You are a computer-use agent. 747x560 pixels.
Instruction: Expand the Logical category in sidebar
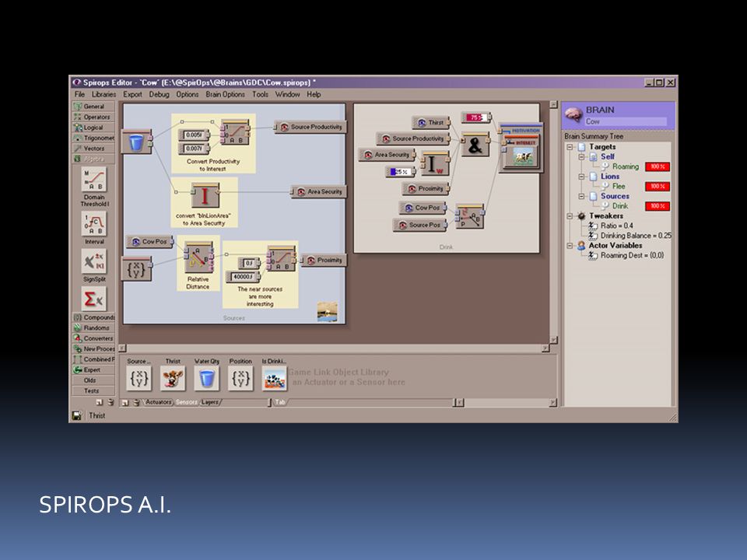(x=94, y=127)
